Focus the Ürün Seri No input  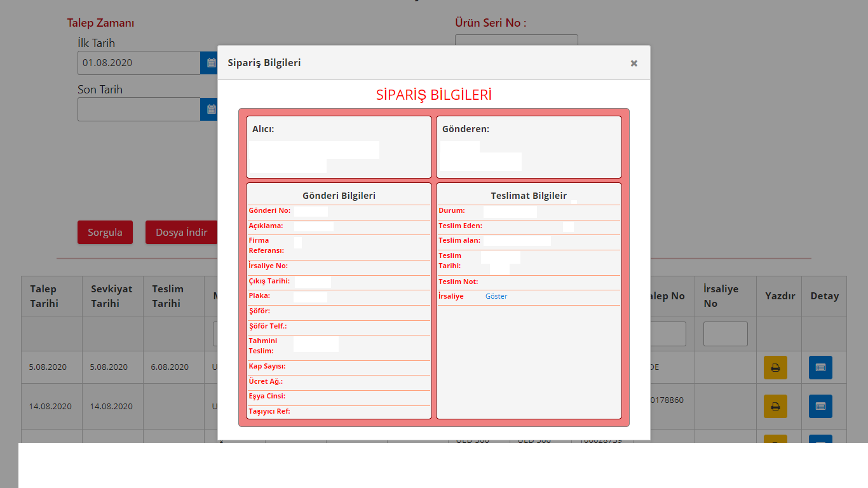517,40
